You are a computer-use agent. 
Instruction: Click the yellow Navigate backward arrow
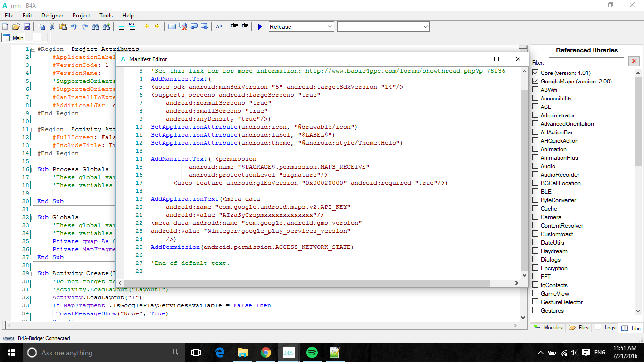147,27
